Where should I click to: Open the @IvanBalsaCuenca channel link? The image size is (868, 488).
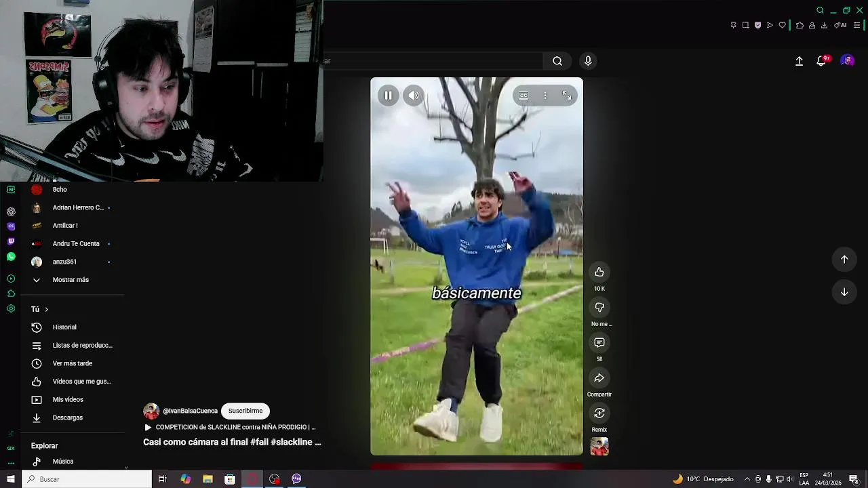[x=190, y=411]
